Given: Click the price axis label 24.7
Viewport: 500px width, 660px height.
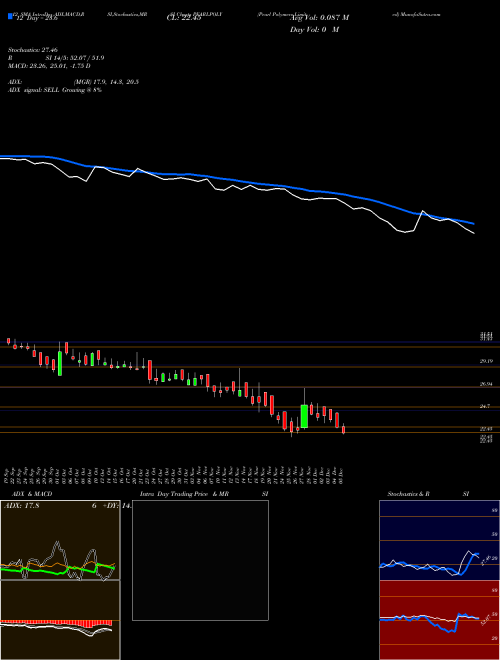Looking at the screenshot, I should click(x=485, y=406).
